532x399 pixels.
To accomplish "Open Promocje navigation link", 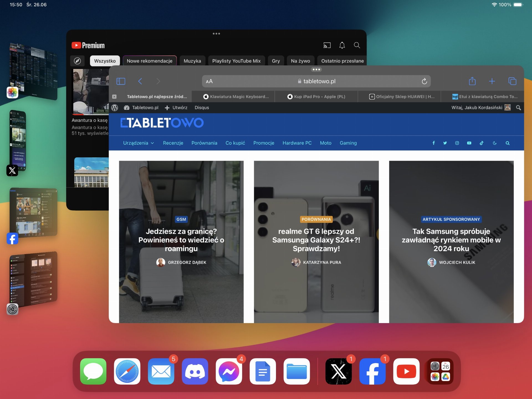I will (264, 143).
